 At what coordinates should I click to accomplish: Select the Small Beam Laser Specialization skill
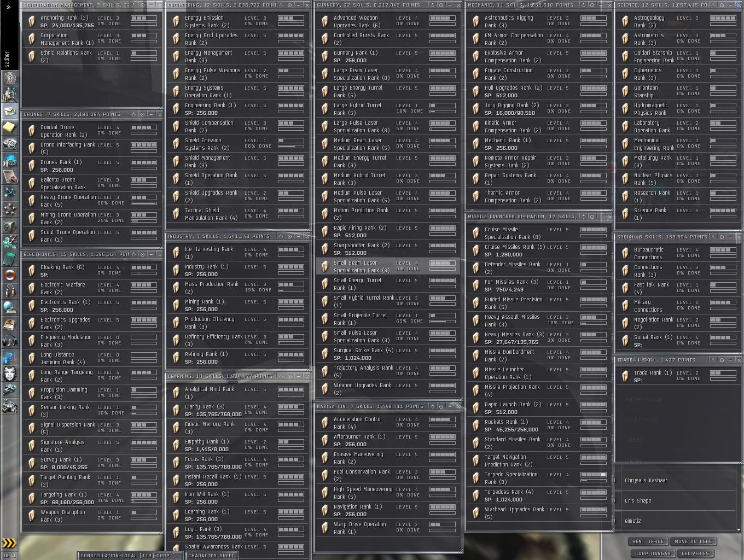pyautogui.click(x=388, y=267)
